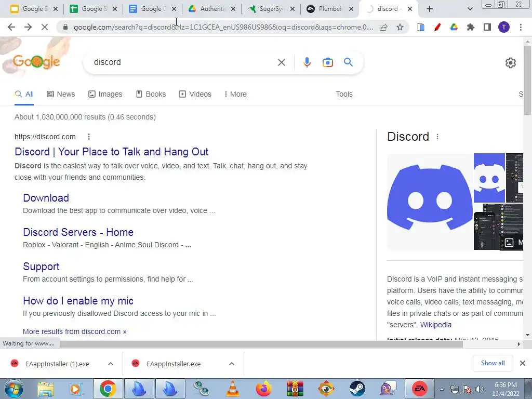
Task: Close the downloads bar
Action: [x=523, y=363]
